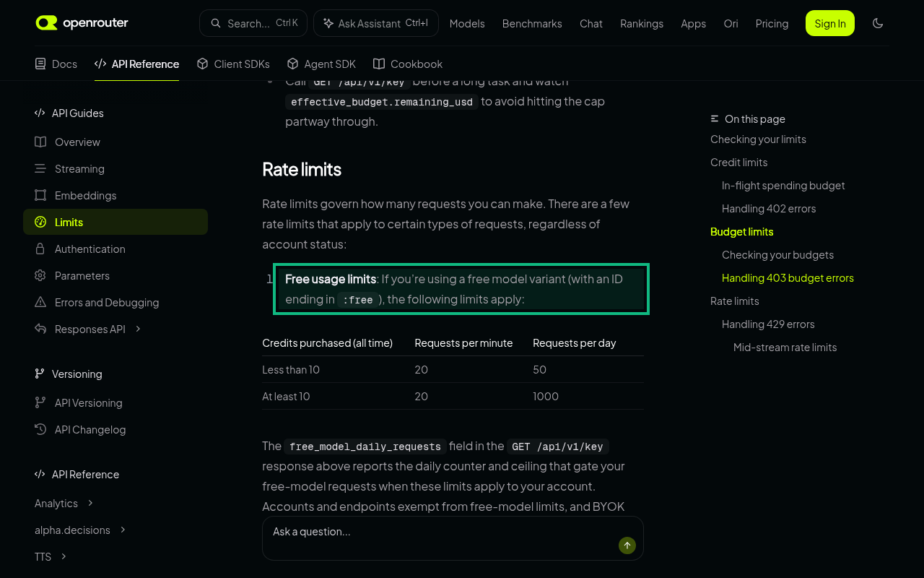Jump to Handling 402 errors
This screenshot has width=924, height=578.
point(769,208)
